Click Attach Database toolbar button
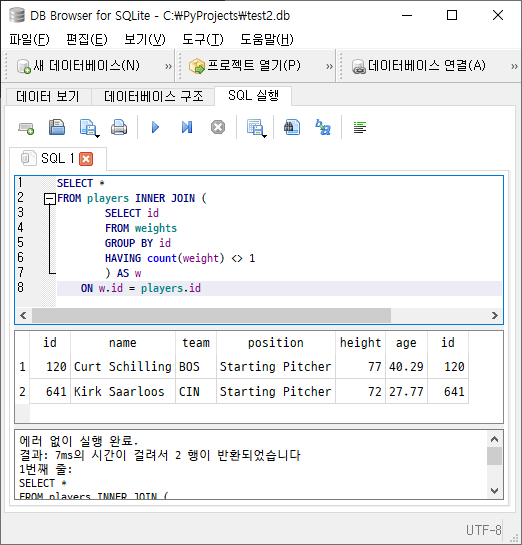The height and width of the screenshot is (545, 522). [418, 66]
